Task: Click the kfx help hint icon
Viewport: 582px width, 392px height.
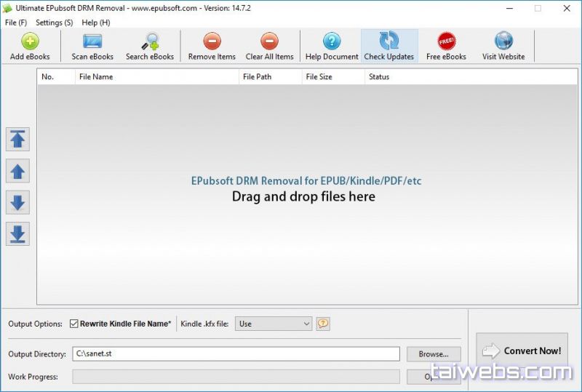Action: 324,324
